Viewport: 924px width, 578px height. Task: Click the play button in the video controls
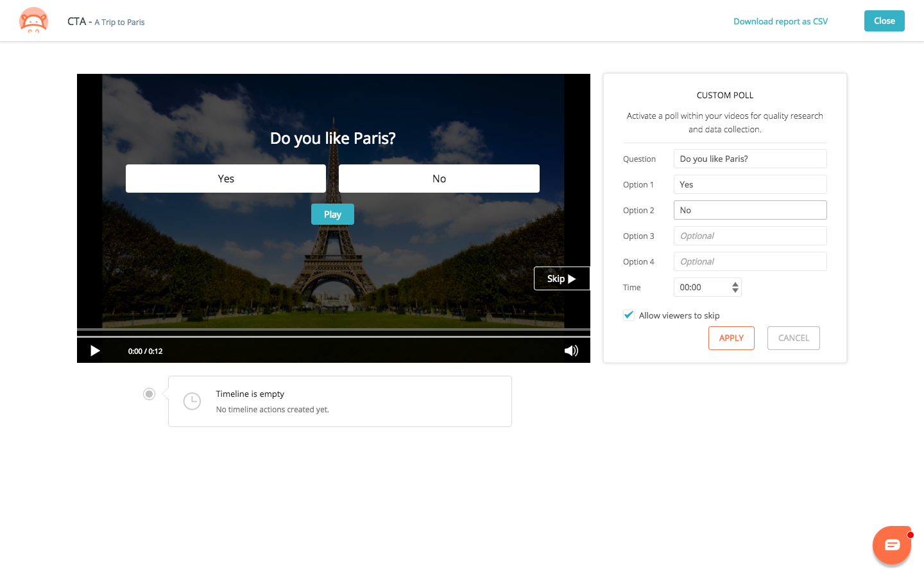[95, 351]
